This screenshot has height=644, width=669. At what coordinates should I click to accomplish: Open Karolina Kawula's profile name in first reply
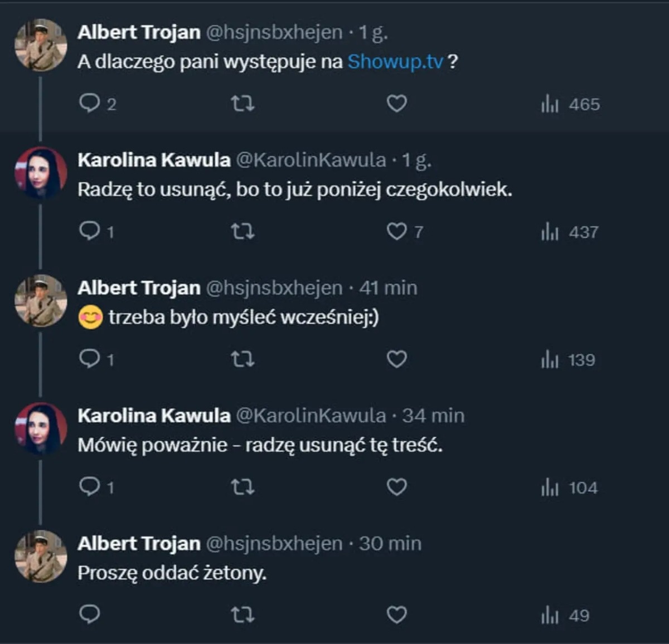pyautogui.click(x=154, y=160)
